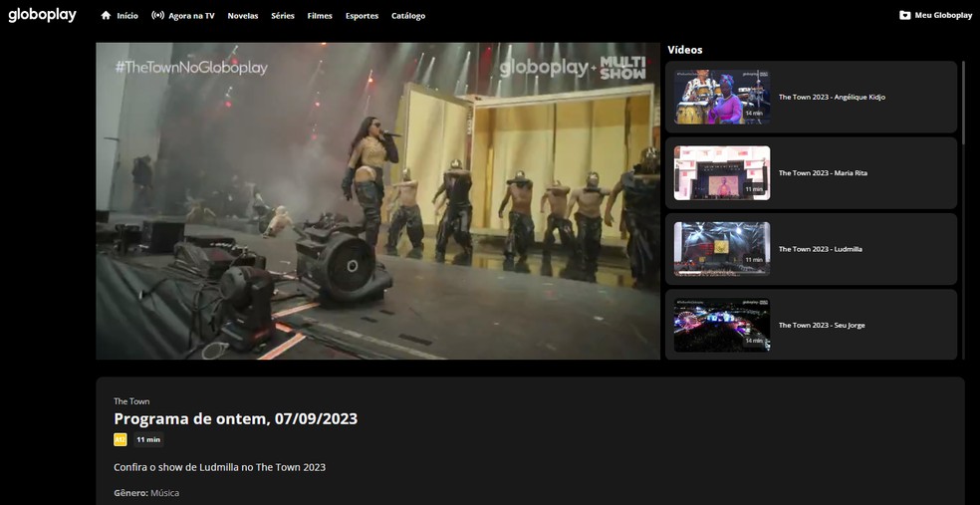Click the 11 min duration badge below title
The image size is (980, 505).
pos(148,439)
